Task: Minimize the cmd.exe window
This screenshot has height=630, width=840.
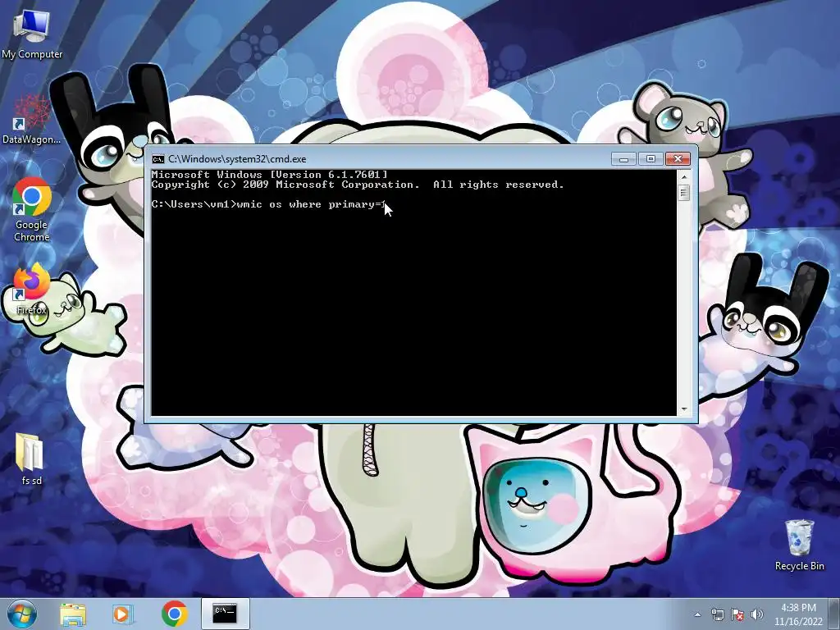Action: pos(623,158)
